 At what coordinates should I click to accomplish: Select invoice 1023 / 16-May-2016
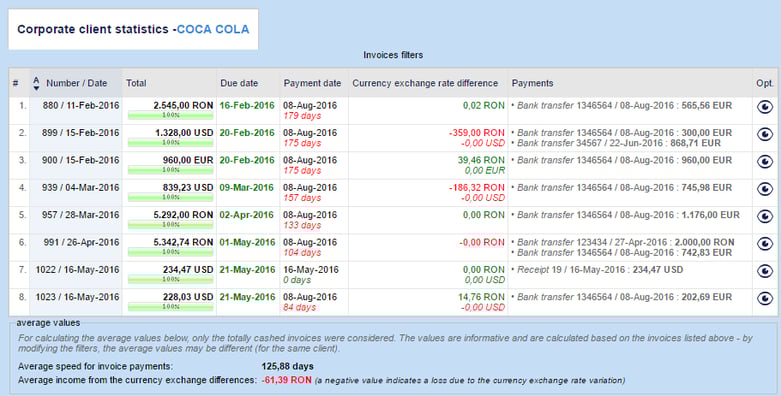click(77, 297)
